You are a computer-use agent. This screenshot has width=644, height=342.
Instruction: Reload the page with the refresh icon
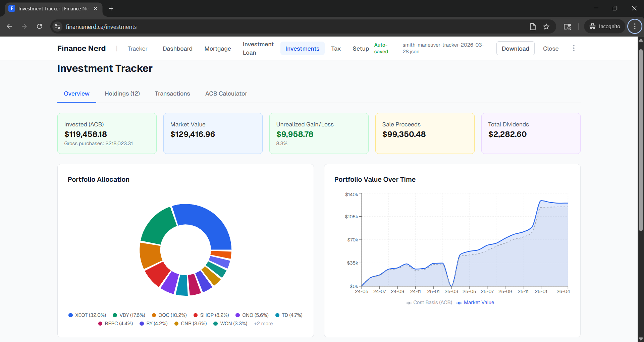click(39, 26)
